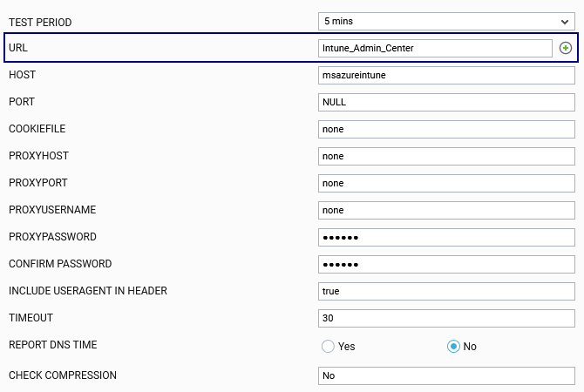Click the green plus icon beside URL
The width and height of the screenshot is (584, 392).
coord(566,48)
